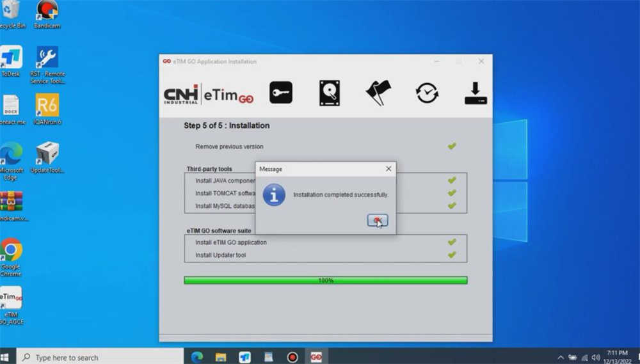Open Recycle Bin desktop icon

coord(12,14)
